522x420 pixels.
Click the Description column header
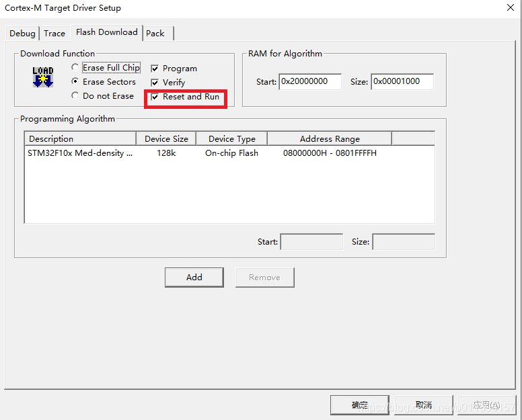(81, 138)
